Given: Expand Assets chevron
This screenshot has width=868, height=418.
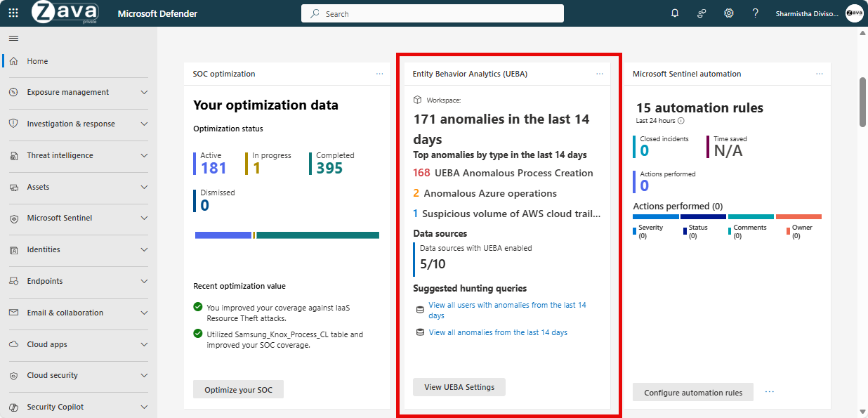Looking at the screenshot, I should click(144, 187).
